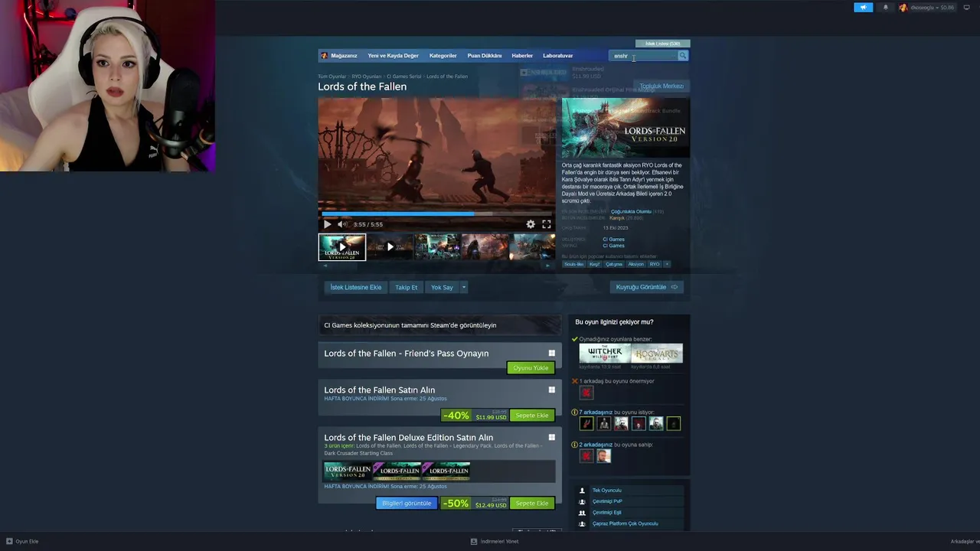Click the blue megaphone announcements icon

[863, 8]
